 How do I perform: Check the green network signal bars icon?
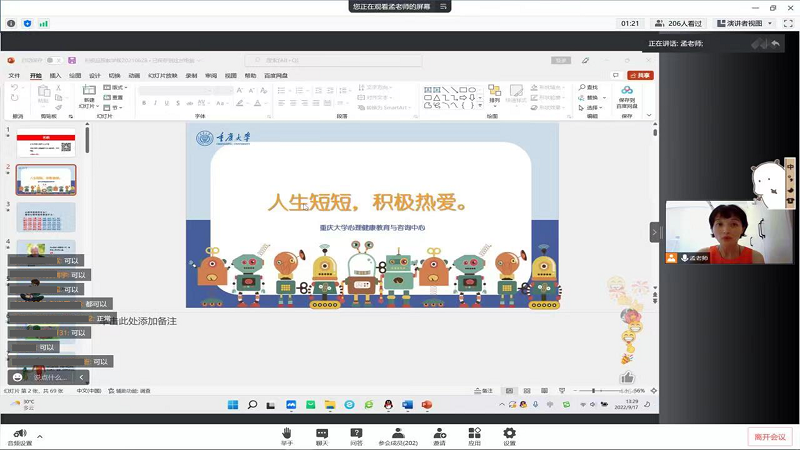pyautogui.click(x=44, y=23)
